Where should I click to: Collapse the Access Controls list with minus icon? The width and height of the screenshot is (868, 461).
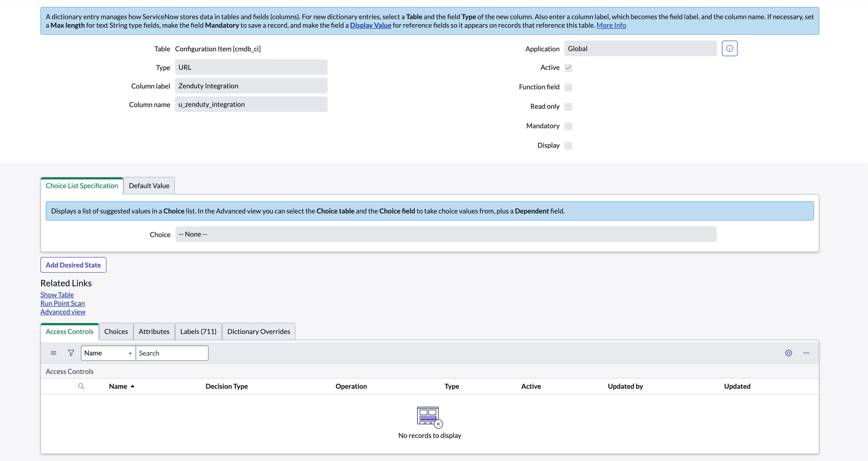click(806, 353)
